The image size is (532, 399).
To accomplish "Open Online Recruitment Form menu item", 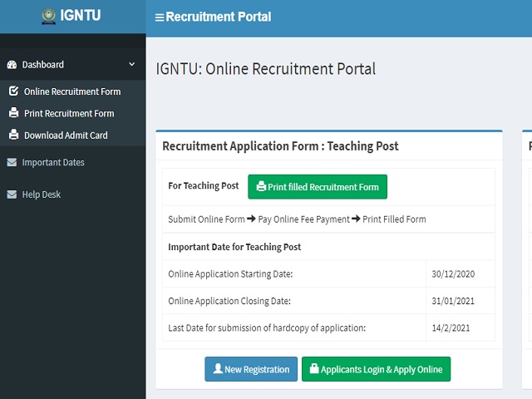I will click(72, 91).
